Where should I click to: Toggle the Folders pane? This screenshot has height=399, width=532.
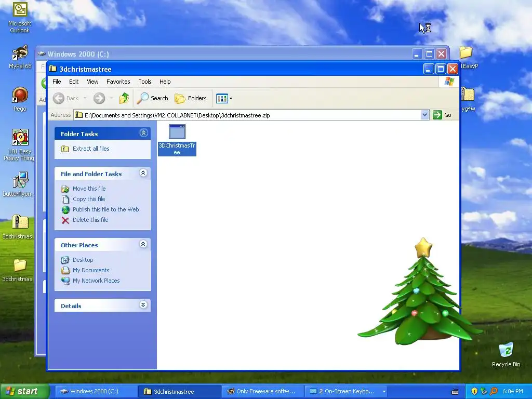[191, 98]
